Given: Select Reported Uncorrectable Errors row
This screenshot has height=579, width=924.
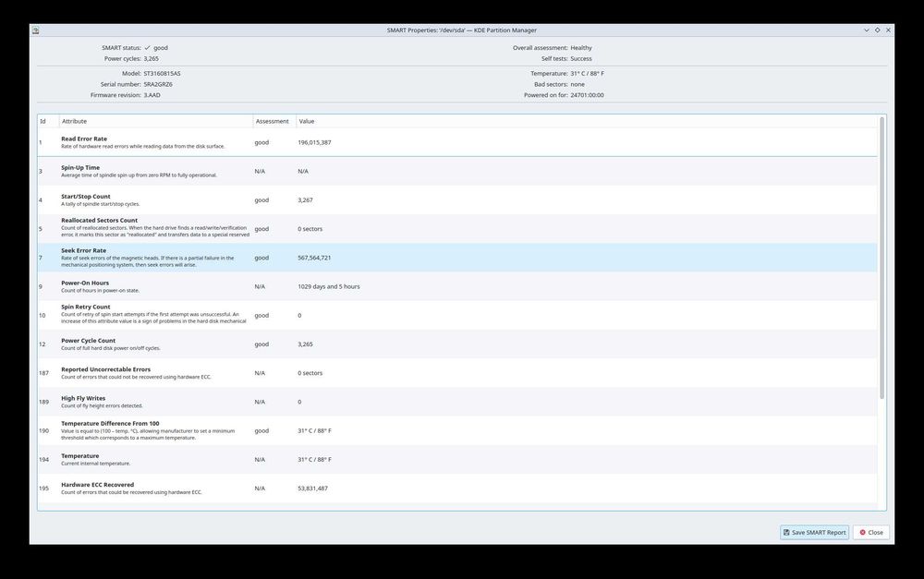Looking at the screenshot, I should [x=457, y=373].
